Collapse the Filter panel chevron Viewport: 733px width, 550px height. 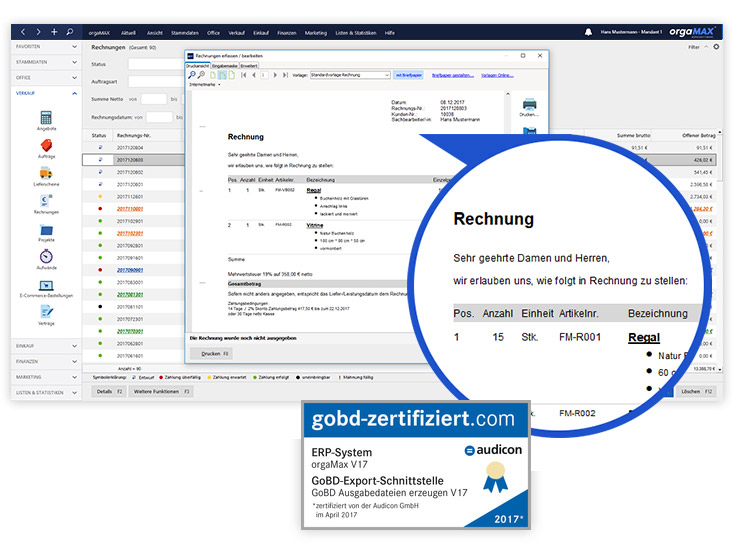click(706, 47)
